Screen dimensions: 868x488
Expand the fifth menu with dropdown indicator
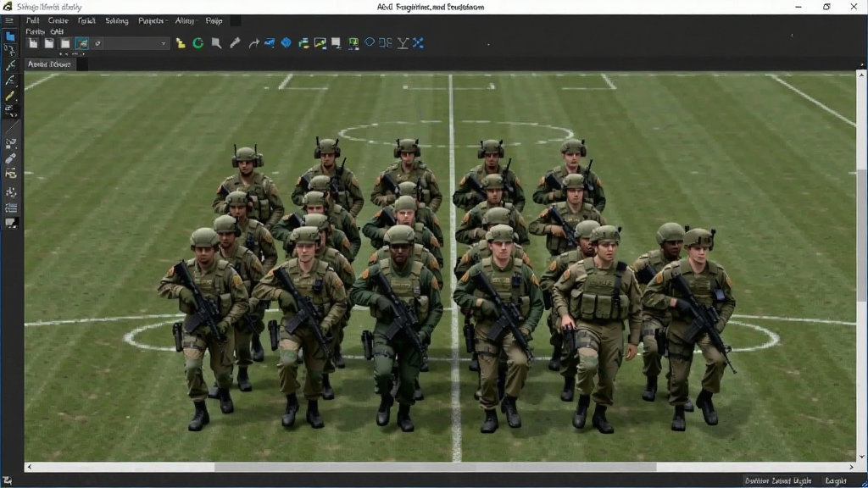(153, 21)
